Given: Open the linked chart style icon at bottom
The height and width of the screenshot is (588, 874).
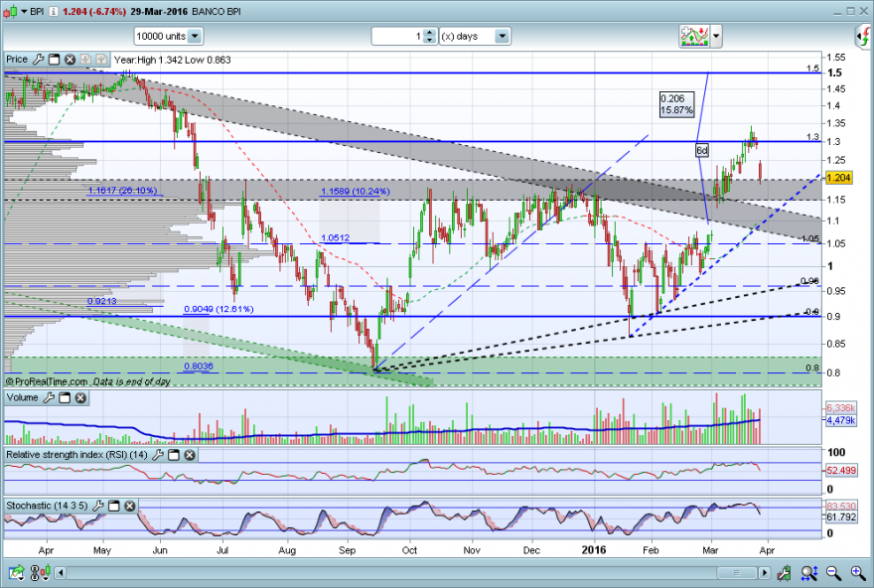Looking at the screenshot, I should tap(40, 572).
